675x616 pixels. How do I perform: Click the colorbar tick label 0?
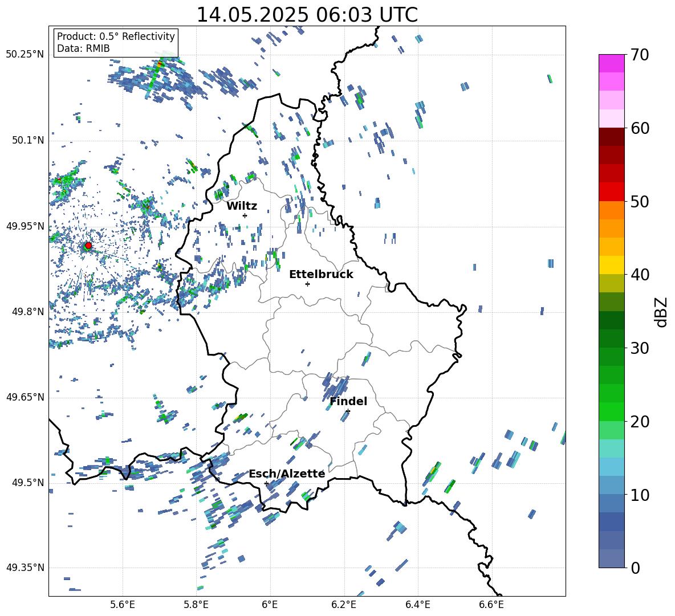pos(636,568)
